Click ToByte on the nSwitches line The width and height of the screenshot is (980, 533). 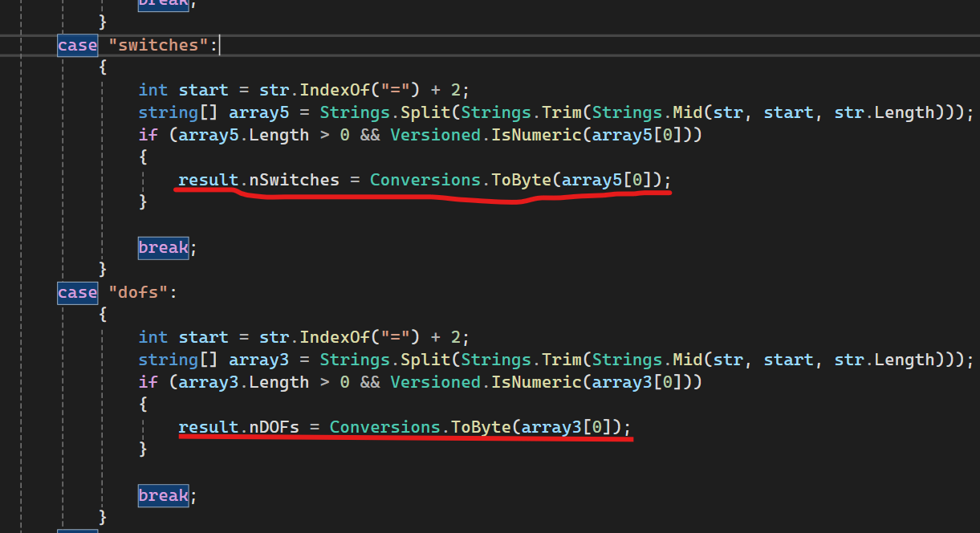pyautogui.click(x=521, y=180)
